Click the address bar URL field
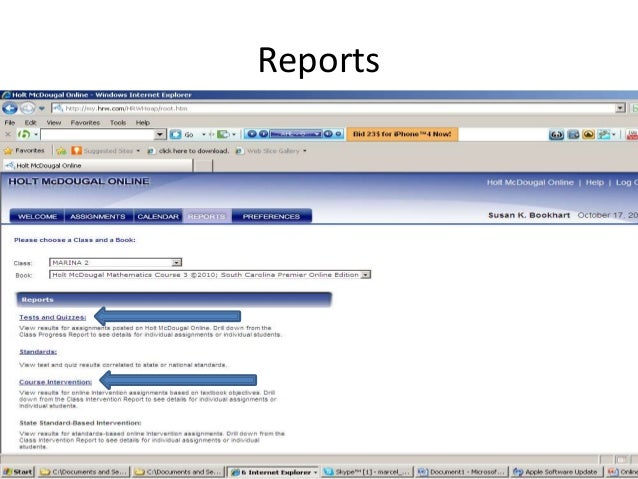Viewport: 638px width, 479px height. [334, 108]
